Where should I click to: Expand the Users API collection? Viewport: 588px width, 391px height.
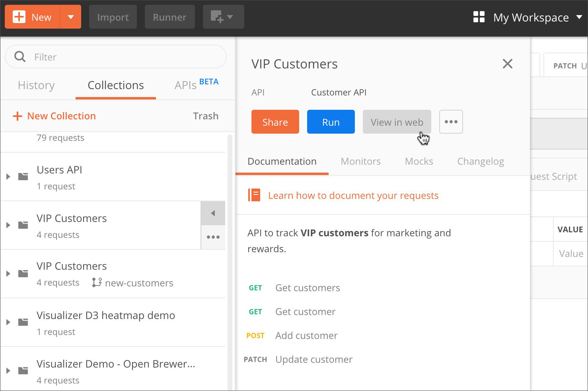click(x=8, y=176)
